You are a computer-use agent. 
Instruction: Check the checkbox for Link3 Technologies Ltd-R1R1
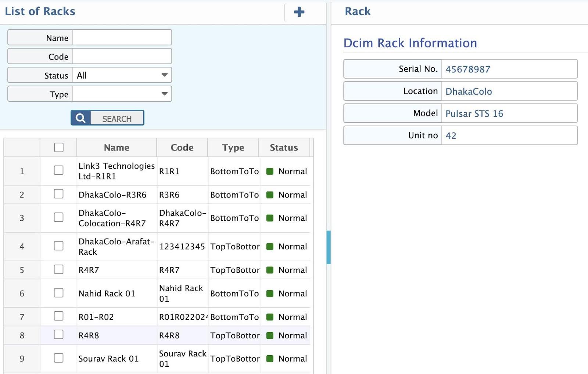58,171
